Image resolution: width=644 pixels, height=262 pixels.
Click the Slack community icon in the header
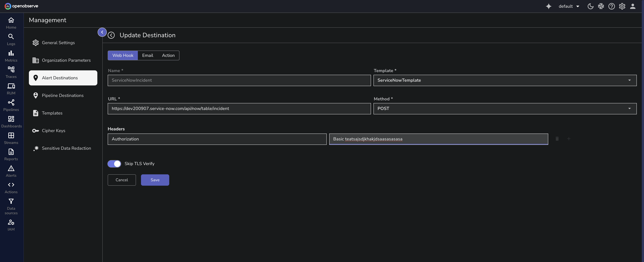click(601, 6)
